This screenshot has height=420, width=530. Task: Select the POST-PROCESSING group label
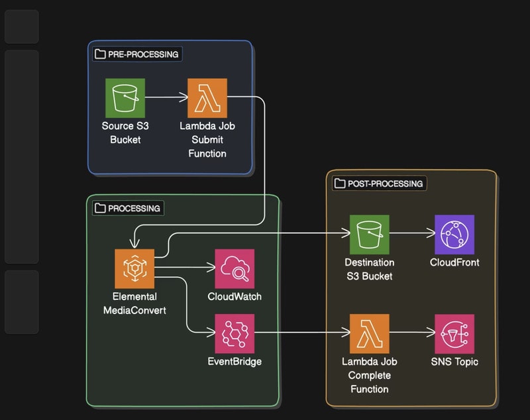379,184
